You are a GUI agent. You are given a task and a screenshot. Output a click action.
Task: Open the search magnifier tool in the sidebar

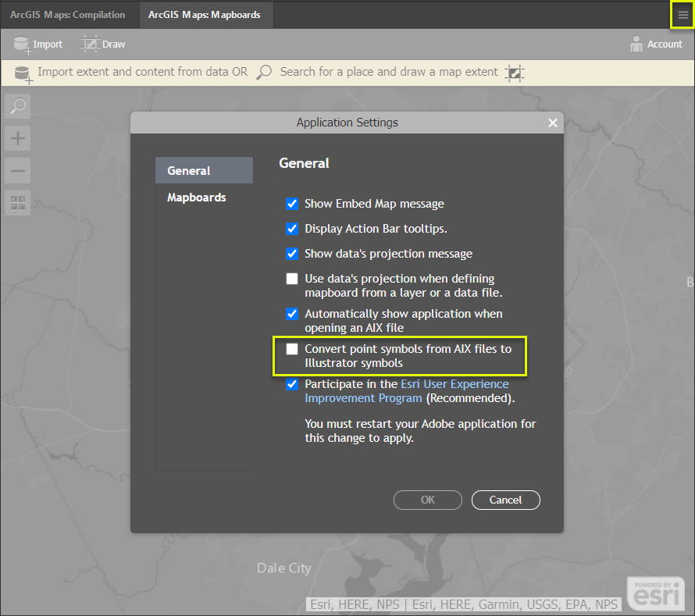17,105
